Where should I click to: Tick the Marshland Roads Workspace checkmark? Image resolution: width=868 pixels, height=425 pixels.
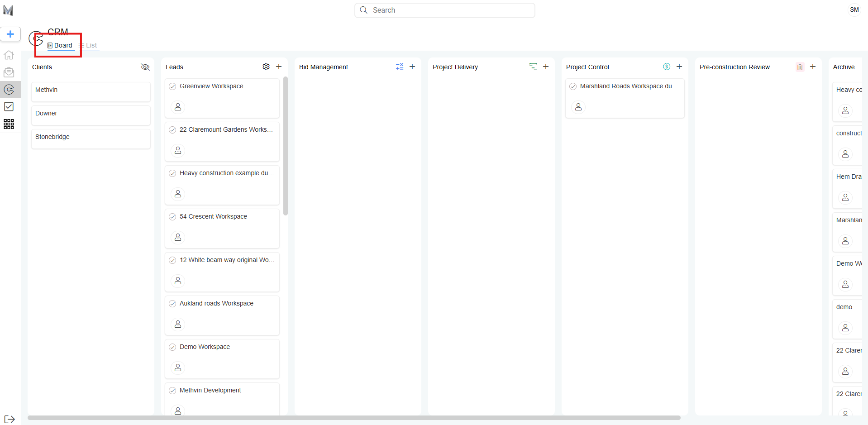[x=573, y=86]
